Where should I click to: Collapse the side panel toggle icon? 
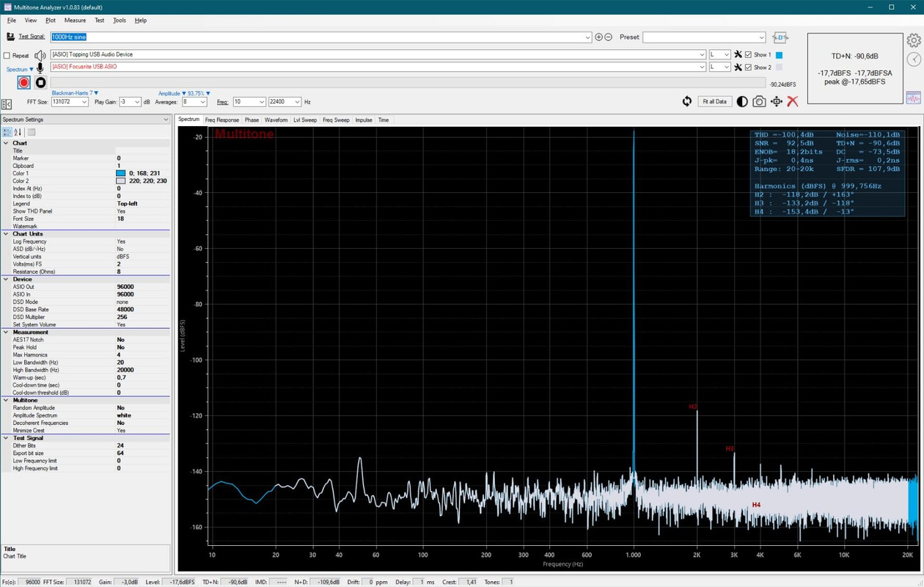7,104
